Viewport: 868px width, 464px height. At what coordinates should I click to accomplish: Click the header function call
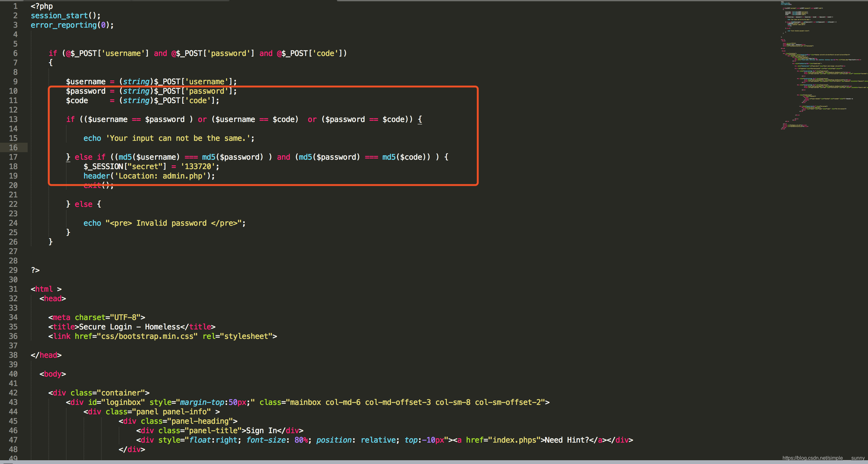pyautogui.click(x=97, y=176)
